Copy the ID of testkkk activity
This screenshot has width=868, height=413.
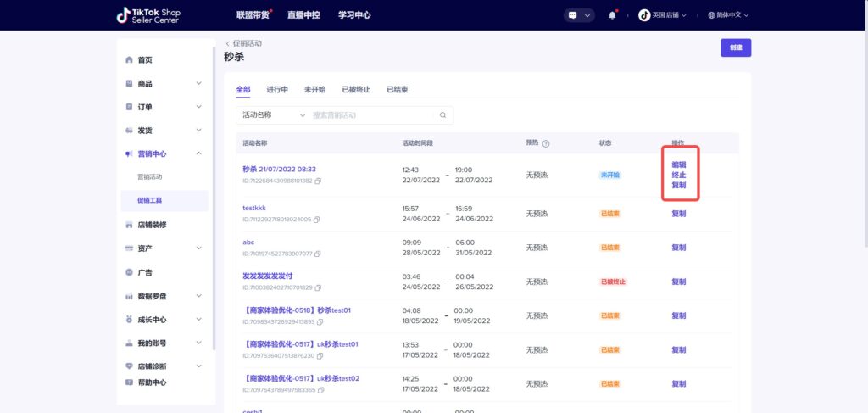tap(317, 220)
